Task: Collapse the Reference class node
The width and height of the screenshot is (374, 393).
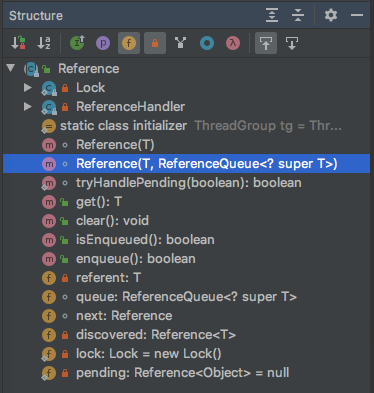Action: 11,68
